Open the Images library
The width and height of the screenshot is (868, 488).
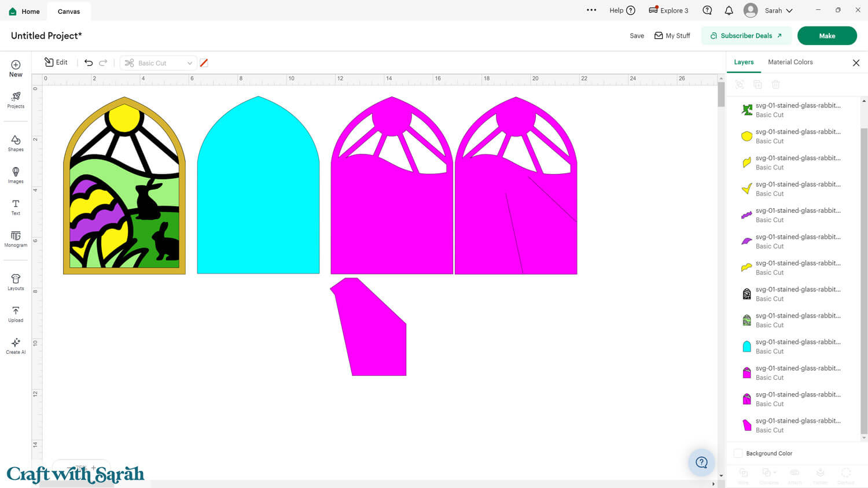click(16, 175)
